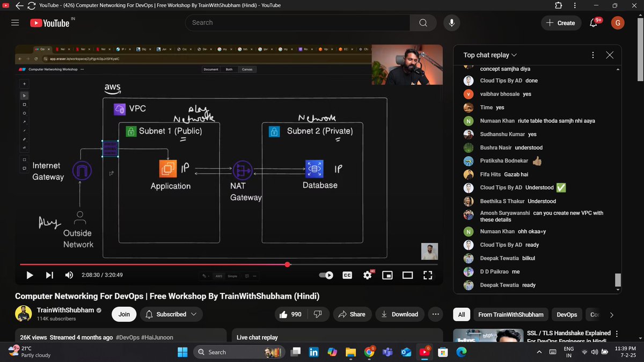
Task: Open the TrainWithShubham channel avatar
Action: tap(23, 314)
